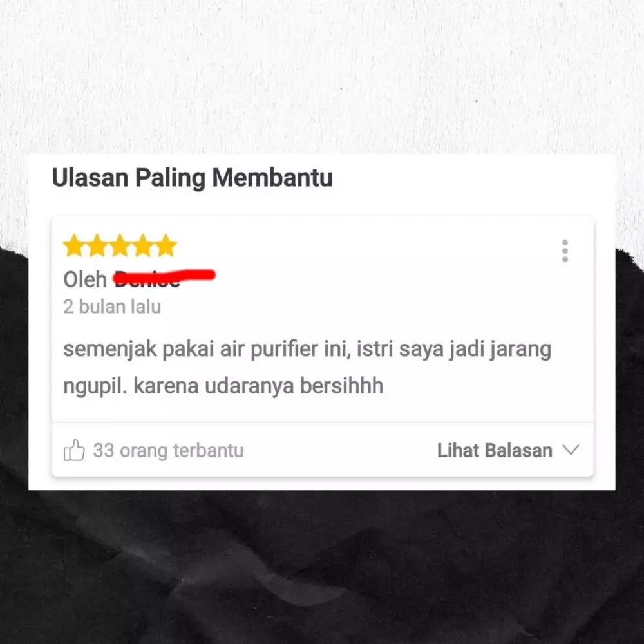
Task: Click the Ulasan Paling Membantu heading
Action: [192, 178]
